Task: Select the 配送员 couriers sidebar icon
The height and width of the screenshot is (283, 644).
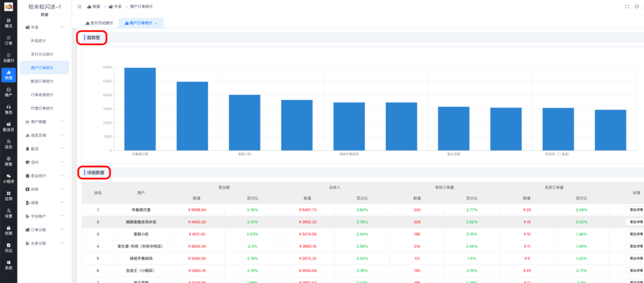Action: (x=8, y=126)
